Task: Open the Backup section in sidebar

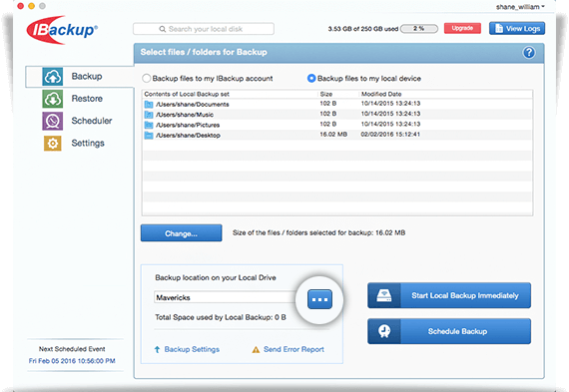Action: click(x=80, y=77)
